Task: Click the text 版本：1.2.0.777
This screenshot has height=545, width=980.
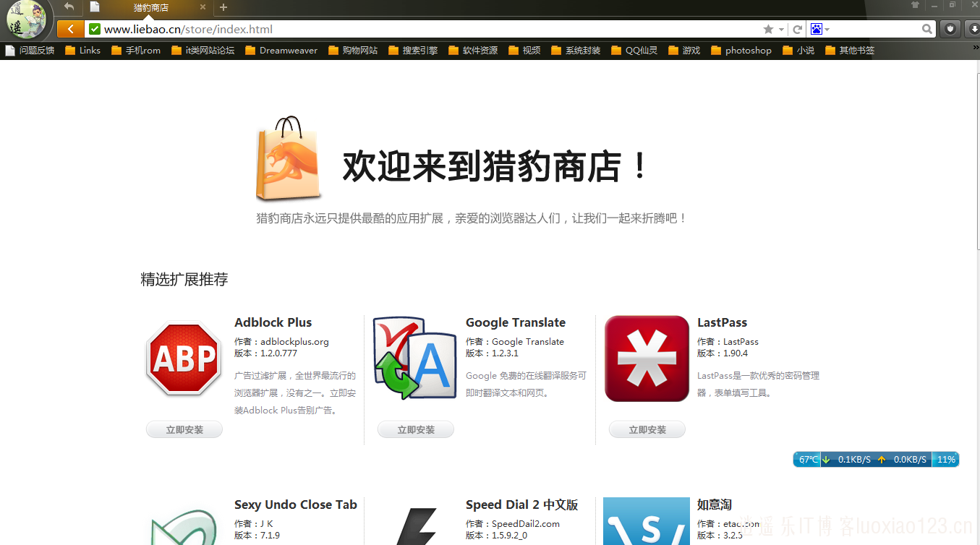Action: pos(265,353)
